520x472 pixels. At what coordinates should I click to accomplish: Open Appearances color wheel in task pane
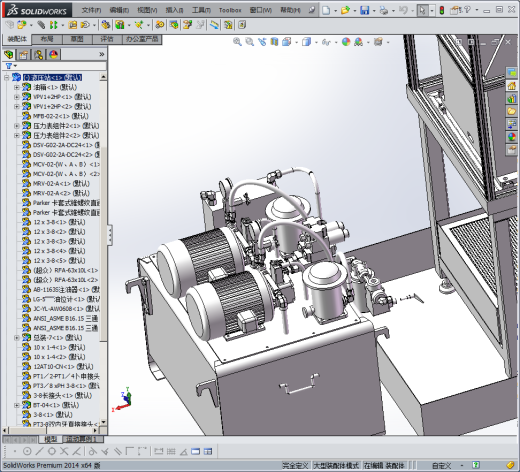512,137
